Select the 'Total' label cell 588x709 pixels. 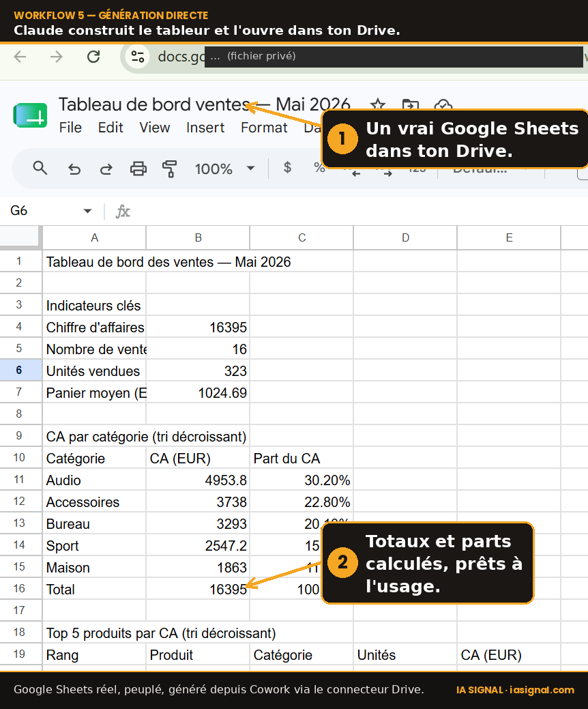(94, 590)
